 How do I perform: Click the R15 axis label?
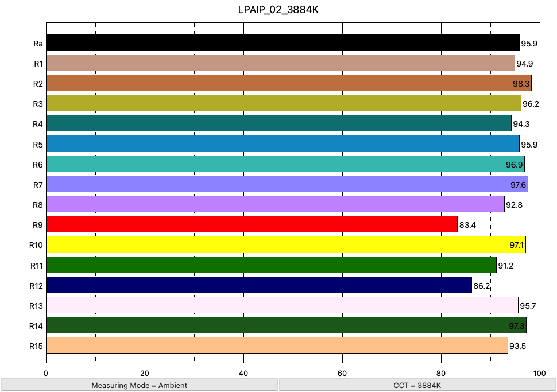(36, 346)
